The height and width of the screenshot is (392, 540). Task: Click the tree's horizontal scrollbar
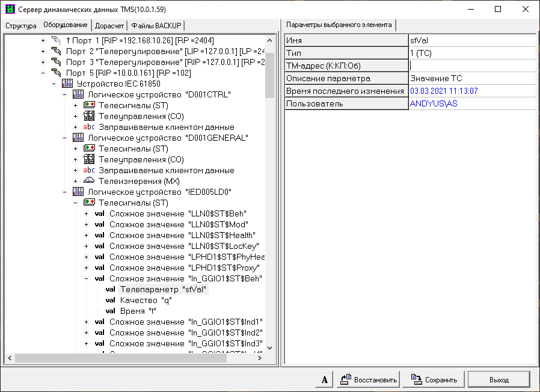[120, 358]
